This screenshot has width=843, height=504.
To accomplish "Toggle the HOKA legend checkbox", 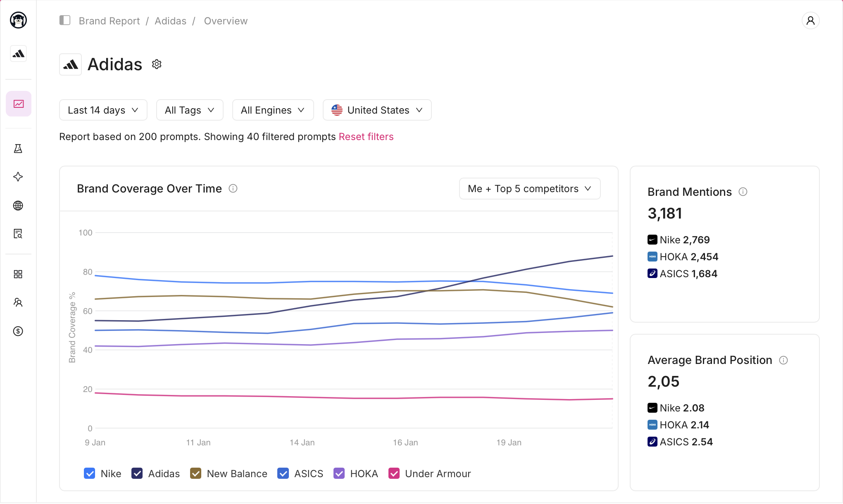I will click(x=339, y=473).
